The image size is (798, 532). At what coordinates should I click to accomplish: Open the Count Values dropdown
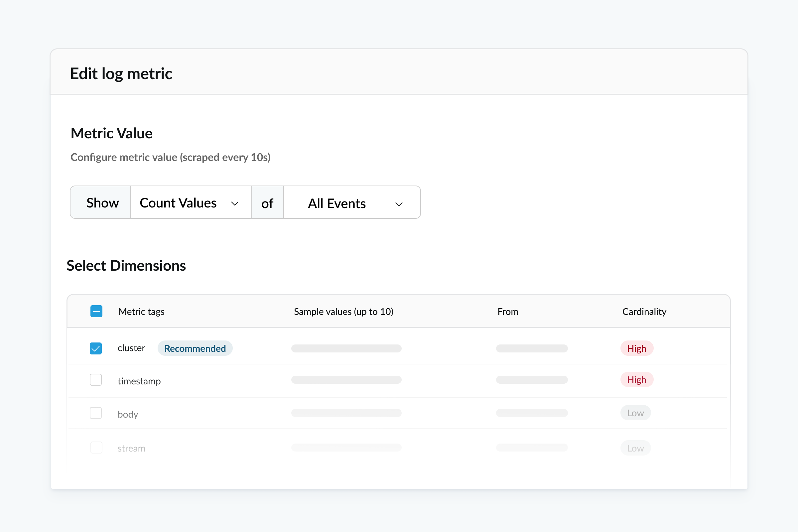[x=191, y=202]
